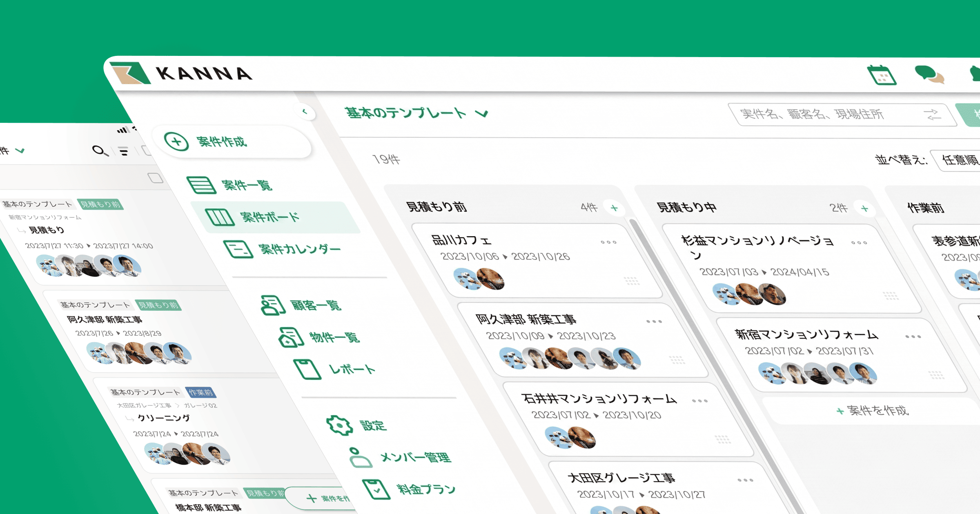Click member avatars on 阿久津邸 新築工事 board card
980x514 pixels.
570,358
